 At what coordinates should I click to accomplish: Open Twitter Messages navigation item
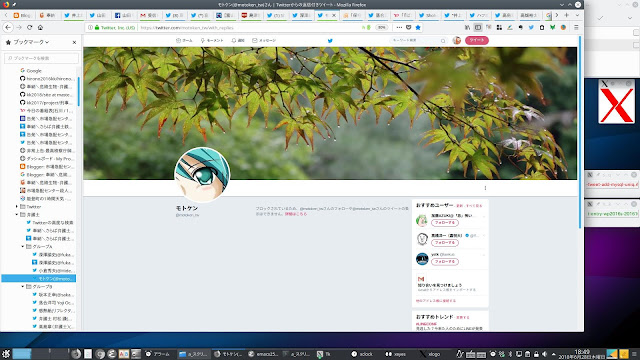[264, 40]
